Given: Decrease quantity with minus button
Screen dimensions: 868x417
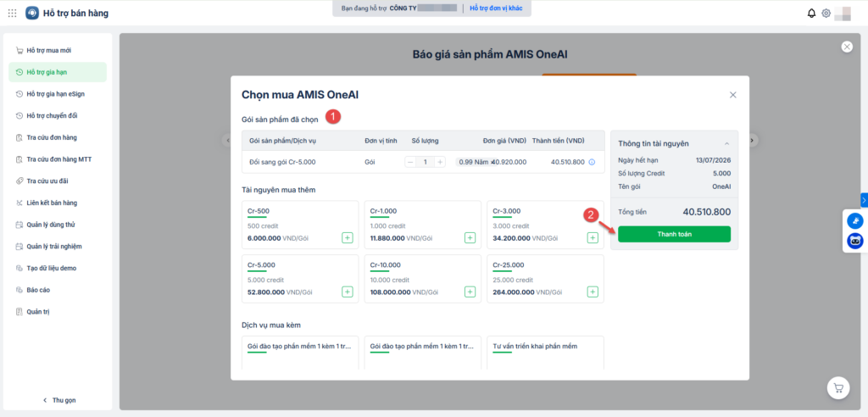Looking at the screenshot, I should [410, 162].
